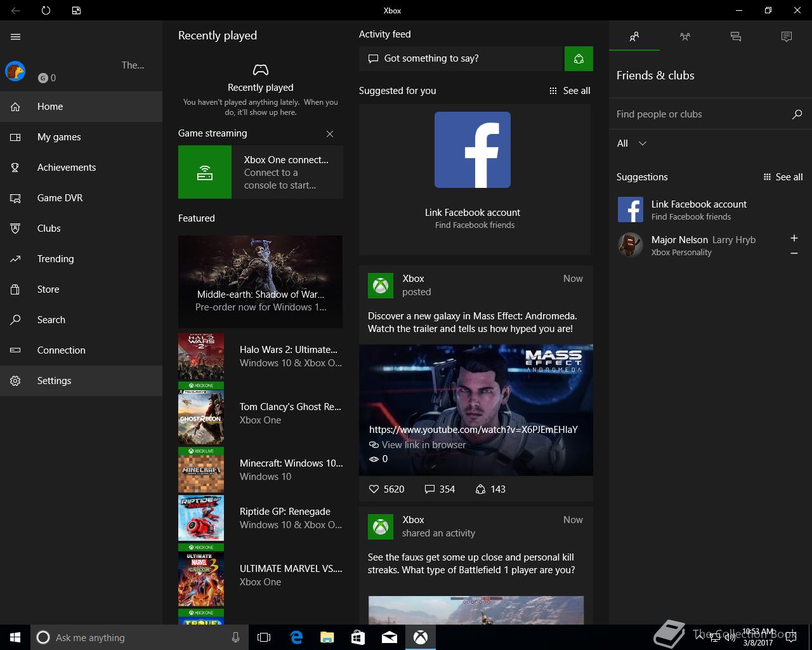The height and width of the screenshot is (650, 812).
Task: Click Xbox logo on Battlefield 1 post
Action: coord(381,527)
